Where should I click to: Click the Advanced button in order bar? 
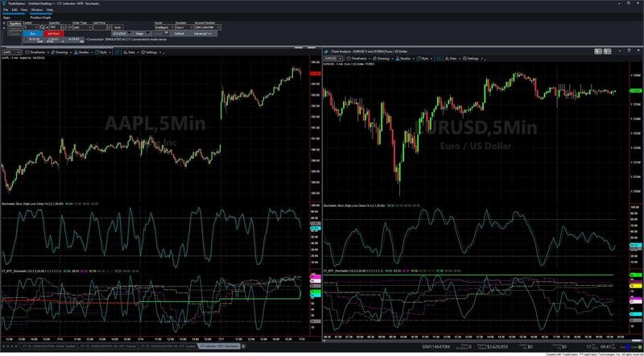pyautogui.click(x=203, y=33)
